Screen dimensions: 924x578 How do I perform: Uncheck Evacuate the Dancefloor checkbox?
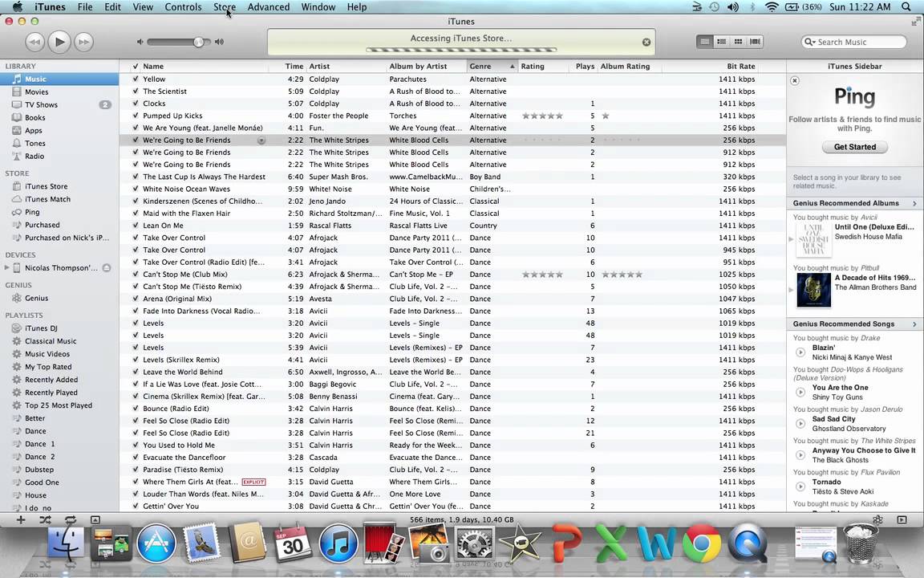[x=136, y=457]
